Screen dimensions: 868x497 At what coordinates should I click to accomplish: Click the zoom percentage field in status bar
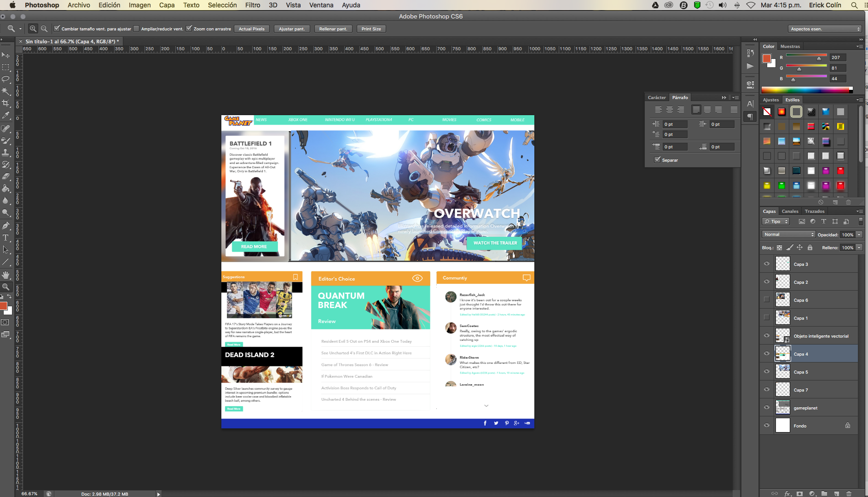click(x=30, y=494)
